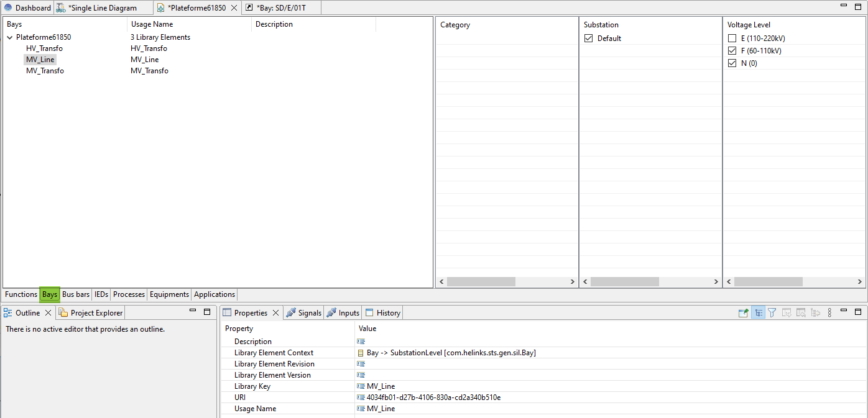Viewport: 868px width, 418px height.
Task: Pin the Properties view to selection
Action: pyautogui.click(x=742, y=313)
